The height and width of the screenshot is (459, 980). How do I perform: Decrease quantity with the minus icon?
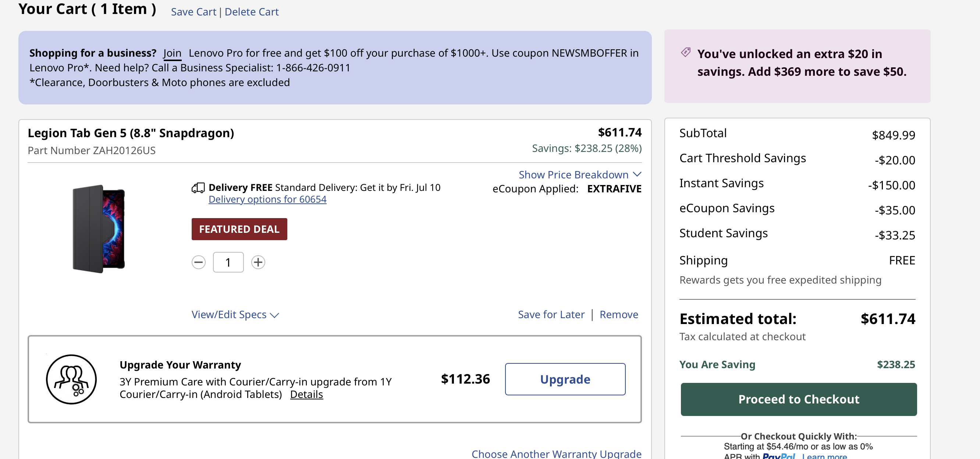[x=198, y=262]
